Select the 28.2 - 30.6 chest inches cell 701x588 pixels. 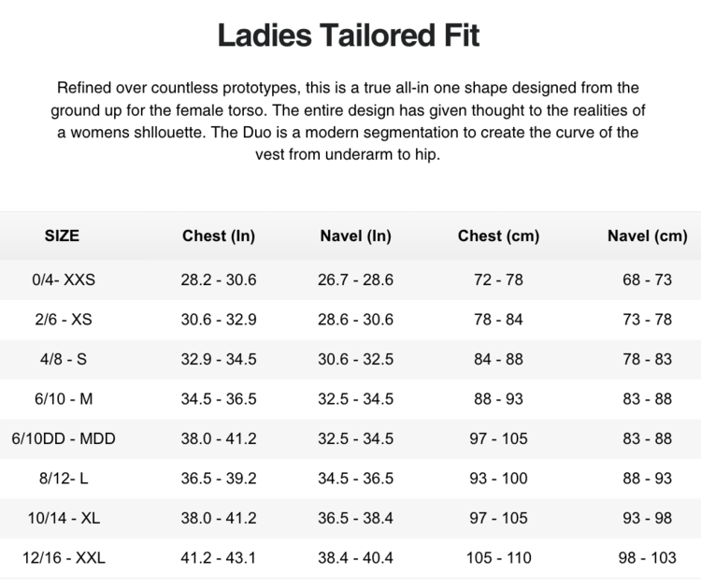tap(219, 280)
